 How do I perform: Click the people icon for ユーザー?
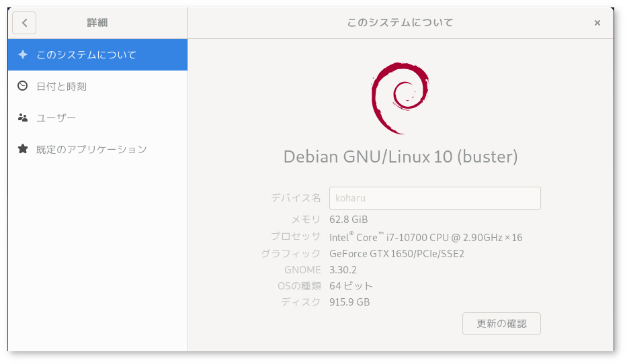(x=23, y=118)
